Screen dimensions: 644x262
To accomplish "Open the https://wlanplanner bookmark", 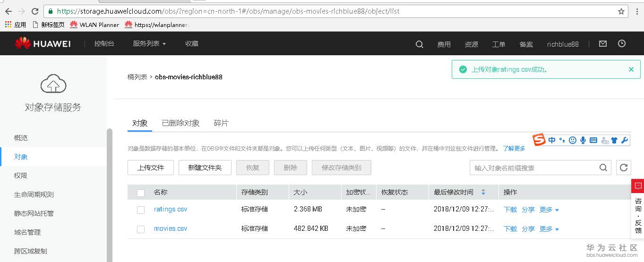I will point(156,25).
